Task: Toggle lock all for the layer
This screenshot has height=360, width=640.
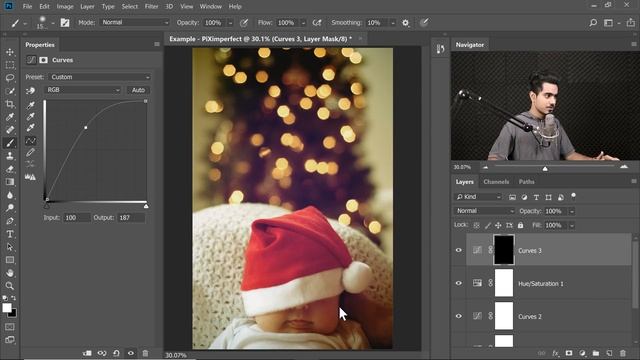Action: (520, 225)
